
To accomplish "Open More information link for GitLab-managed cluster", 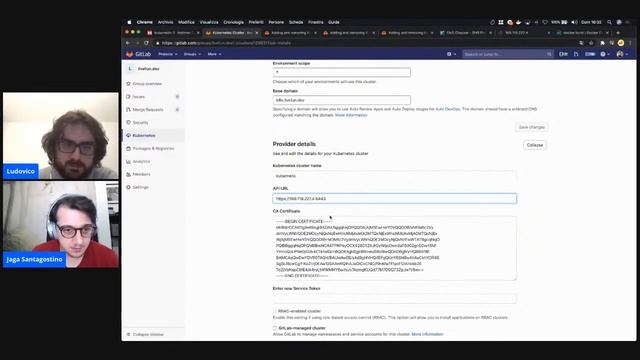I will click(427, 334).
